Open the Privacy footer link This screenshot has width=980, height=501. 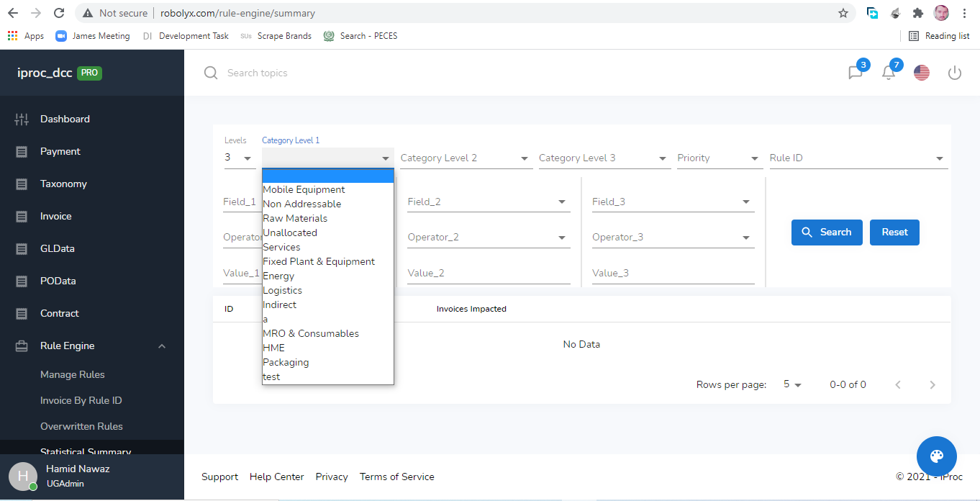click(332, 477)
